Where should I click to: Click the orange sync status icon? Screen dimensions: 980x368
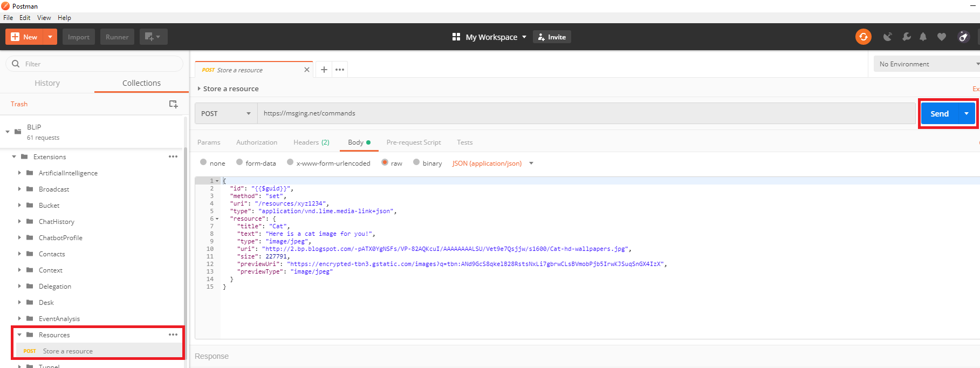coord(863,37)
